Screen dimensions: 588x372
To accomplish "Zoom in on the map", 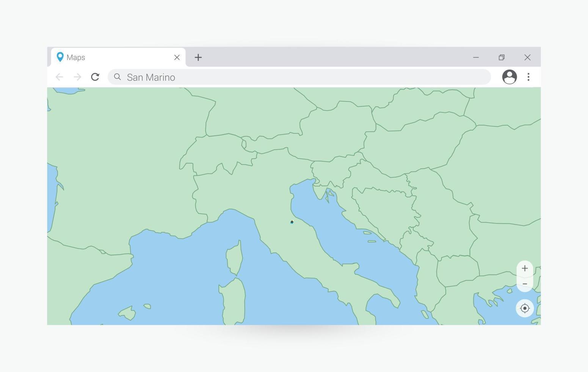I will (x=525, y=268).
